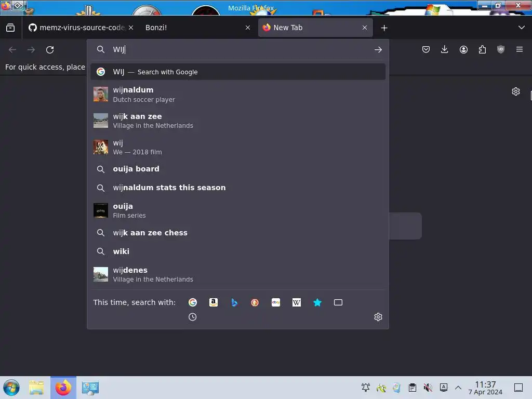Open the notifications bell tray icon
Viewport: 532px width, 399px height.
366,388
